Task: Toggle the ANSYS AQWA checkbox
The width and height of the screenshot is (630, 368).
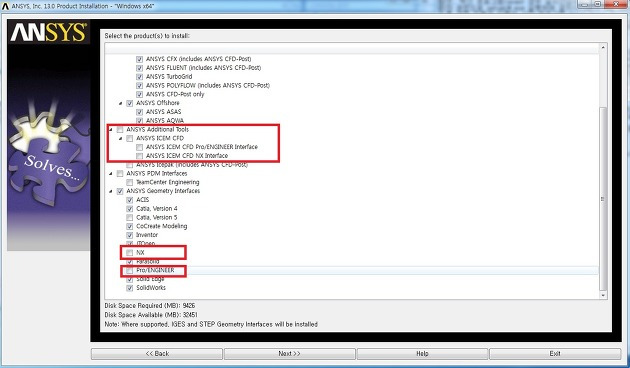Action: click(139, 121)
